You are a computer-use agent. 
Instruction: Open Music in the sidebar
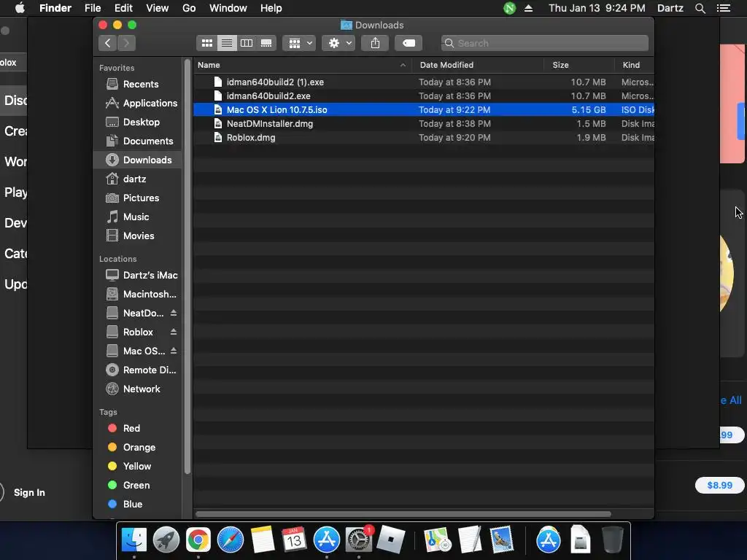138,217
